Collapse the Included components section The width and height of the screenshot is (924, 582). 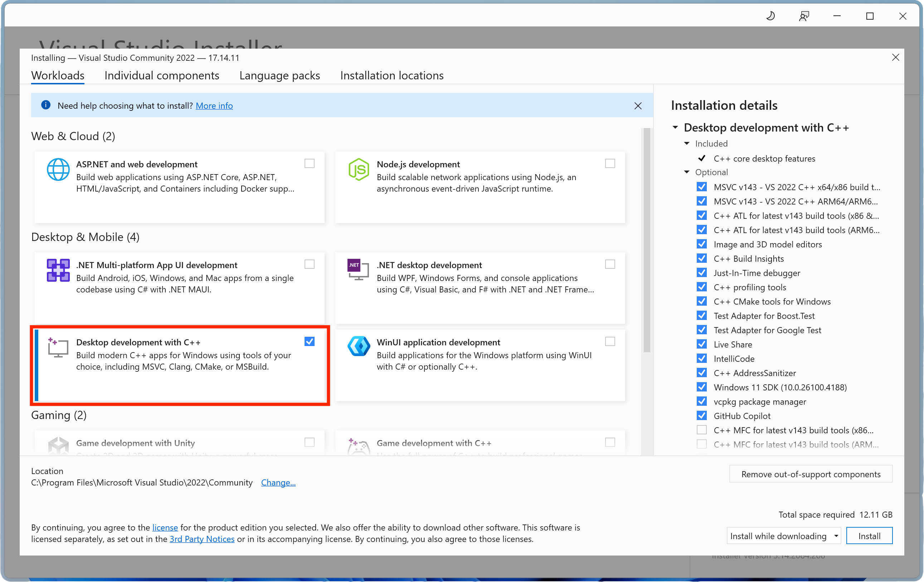(x=686, y=143)
